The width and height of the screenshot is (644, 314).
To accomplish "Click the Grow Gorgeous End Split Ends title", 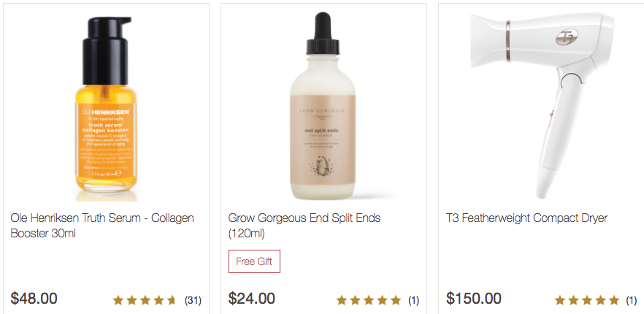I will point(304,226).
